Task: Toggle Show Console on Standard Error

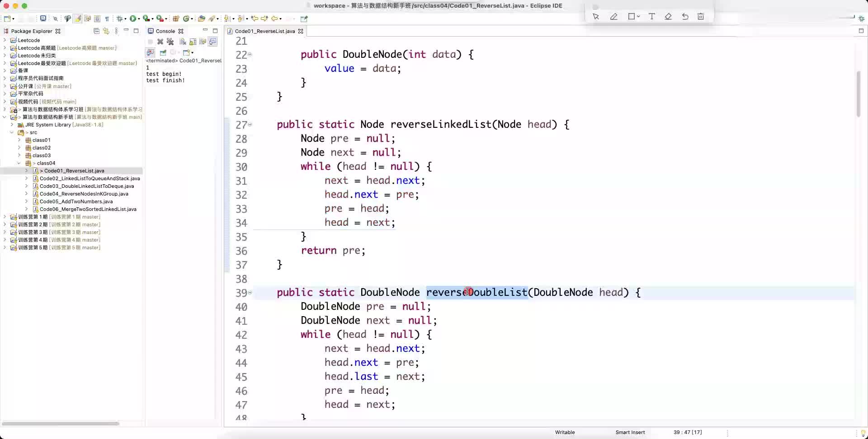Action: pos(150,52)
